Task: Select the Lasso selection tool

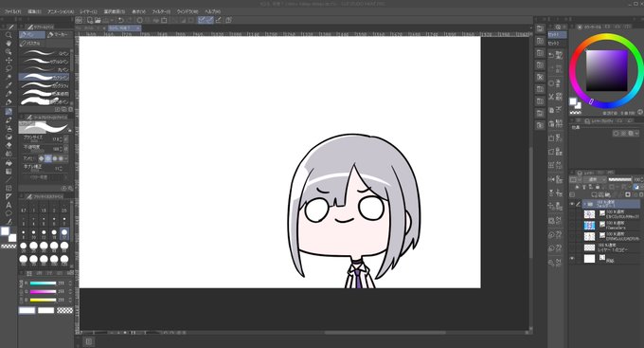Action: [x=9, y=68]
